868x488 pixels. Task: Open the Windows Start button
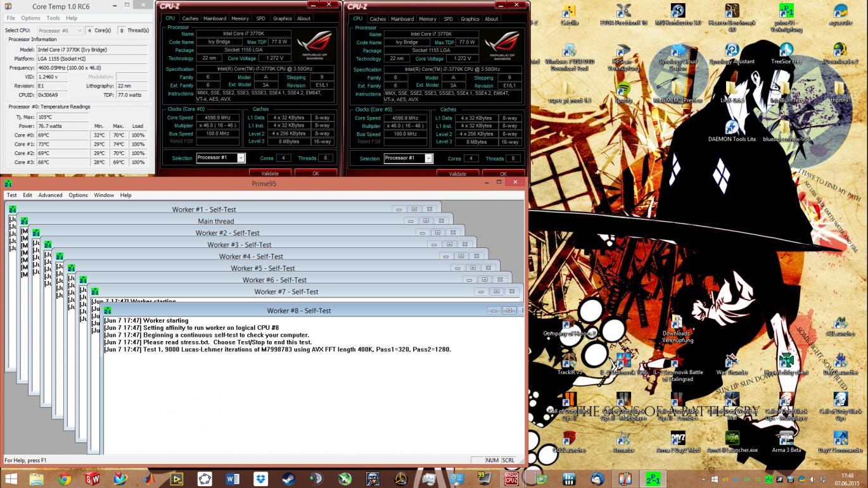11,478
